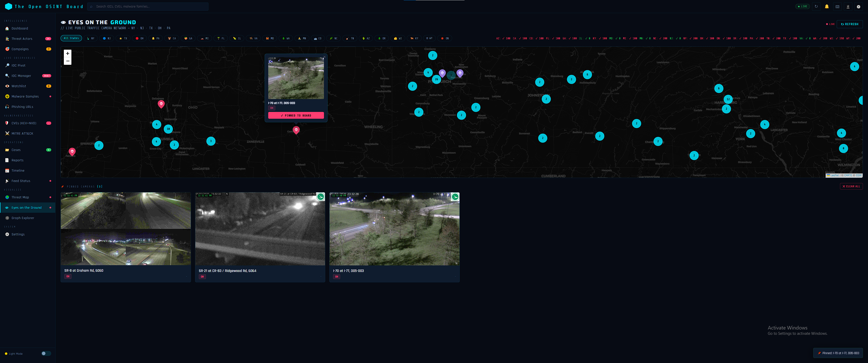Open the keyboard shortcuts icon
The image size is (868, 363).
pos(837,6)
